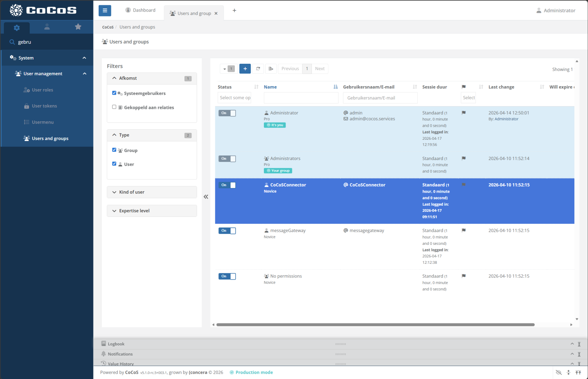This screenshot has width=588, height=379.
Task: Open User tokens in the sidebar
Action: pyautogui.click(x=44, y=106)
